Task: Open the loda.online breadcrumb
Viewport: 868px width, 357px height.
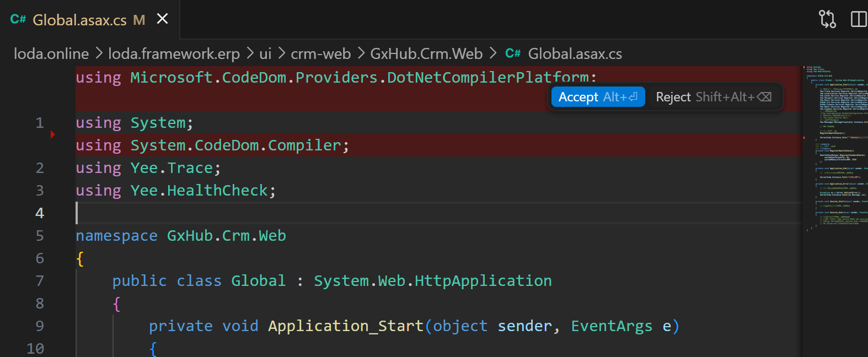Action: coord(51,53)
